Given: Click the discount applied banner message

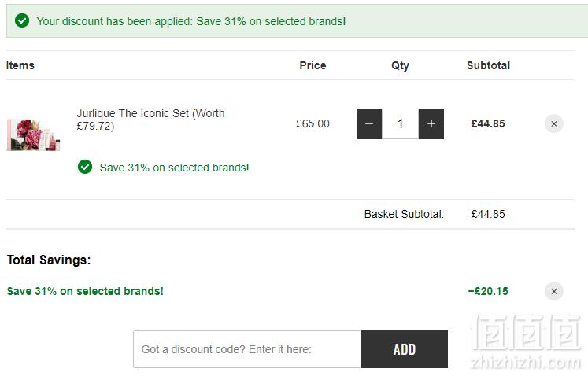Looking at the screenshot, I should (x=190, y=21).
